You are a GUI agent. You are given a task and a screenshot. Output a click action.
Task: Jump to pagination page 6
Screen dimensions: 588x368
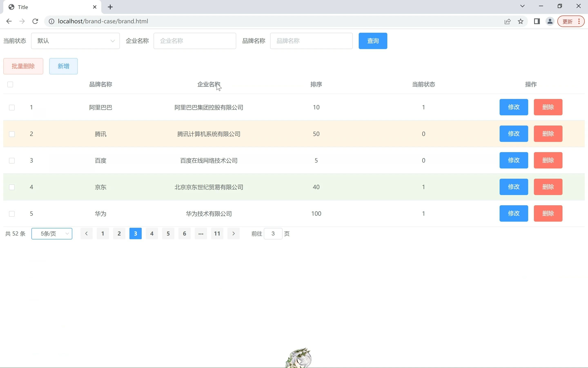(184, 234)
